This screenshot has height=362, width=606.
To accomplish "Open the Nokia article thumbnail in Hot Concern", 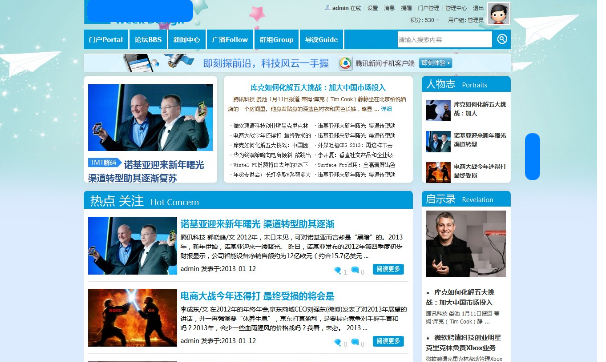I will coord(132,246).
